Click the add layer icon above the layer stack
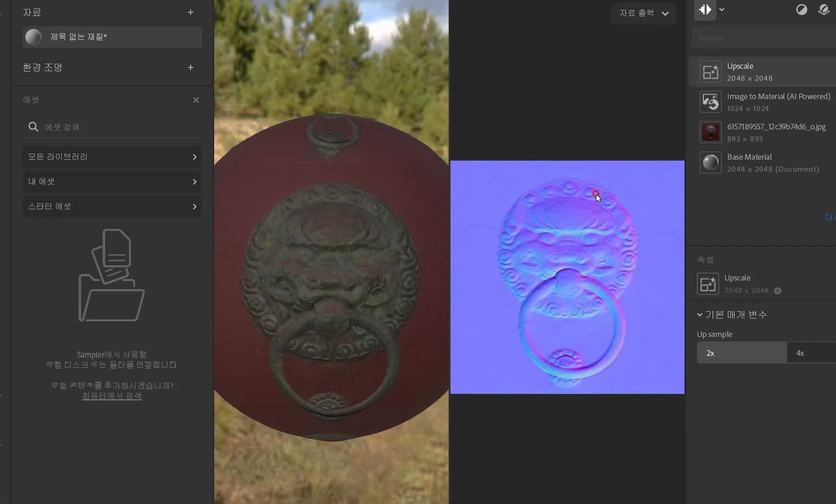Viewport: 836px width, 504px height. pos(705,10)
